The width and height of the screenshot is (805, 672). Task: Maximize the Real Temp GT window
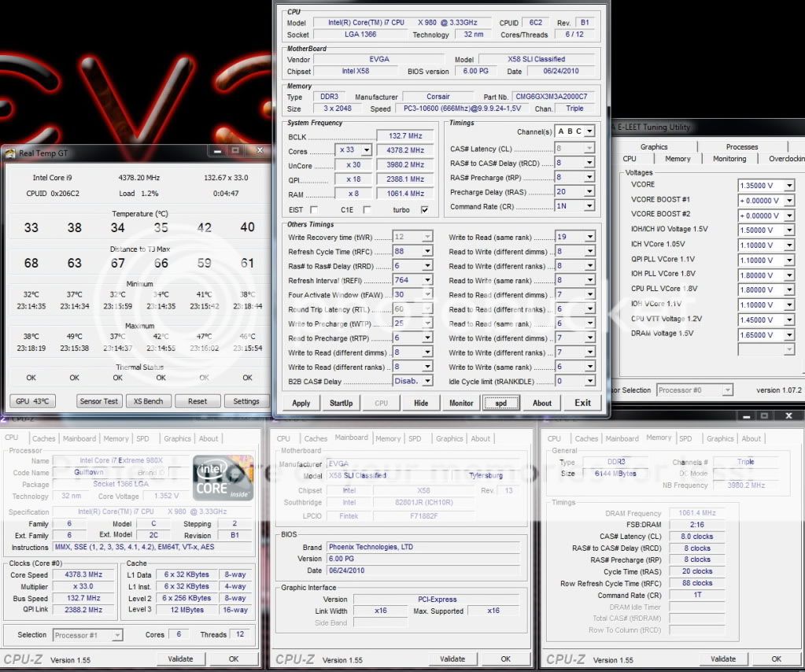pyautogui.click(x=235, y=150)
